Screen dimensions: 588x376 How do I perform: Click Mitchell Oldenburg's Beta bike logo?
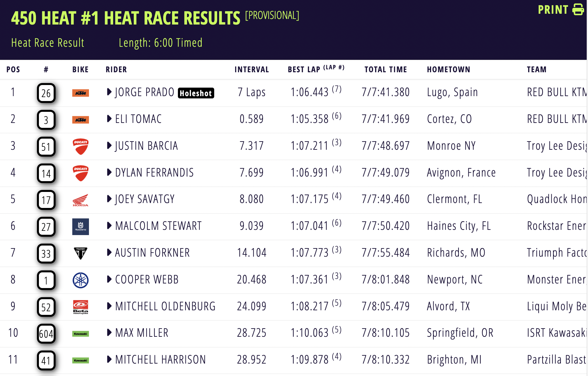(80, 307)
